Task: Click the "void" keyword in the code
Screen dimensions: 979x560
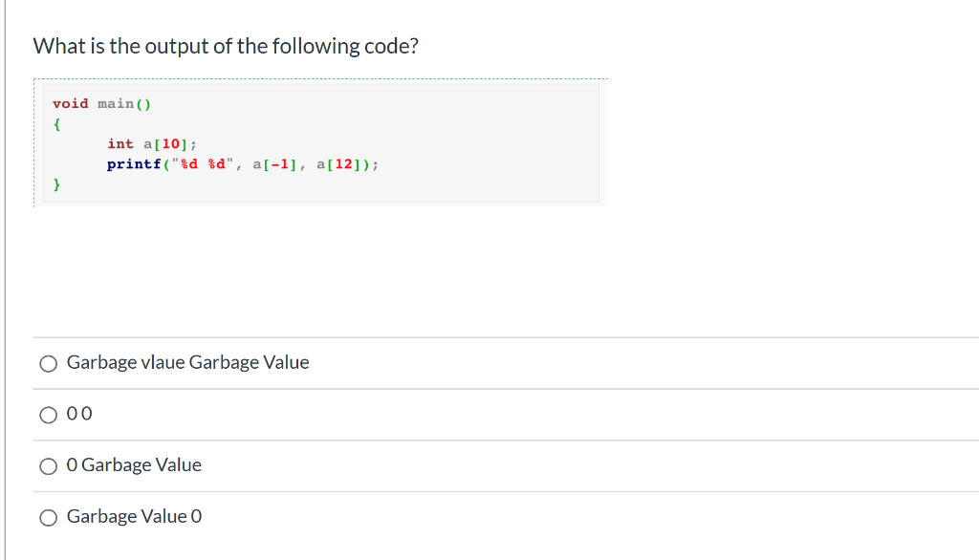Action: click(x=70, y=103)
